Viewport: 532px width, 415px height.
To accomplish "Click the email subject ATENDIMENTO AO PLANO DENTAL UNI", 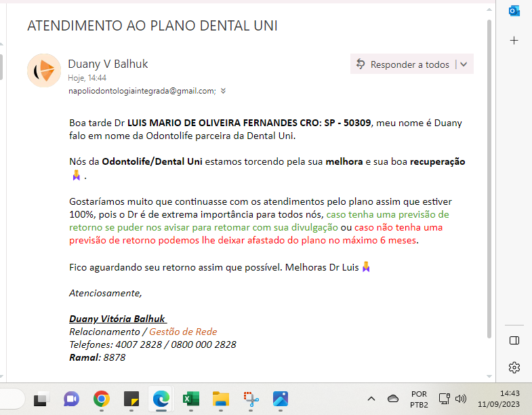I will 152,26.
